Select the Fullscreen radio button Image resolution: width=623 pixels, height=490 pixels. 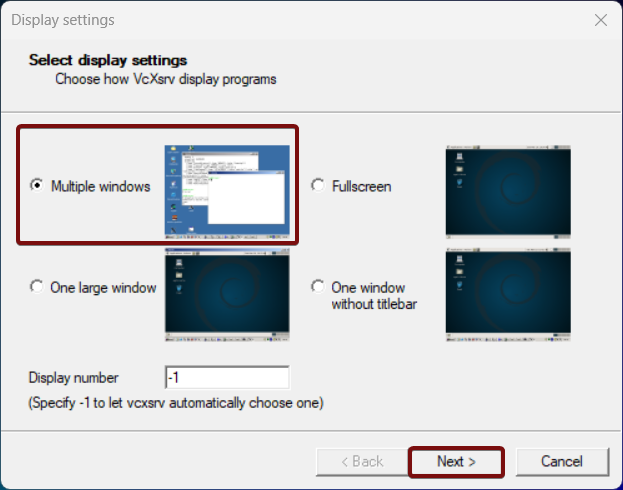pos(318,185)
